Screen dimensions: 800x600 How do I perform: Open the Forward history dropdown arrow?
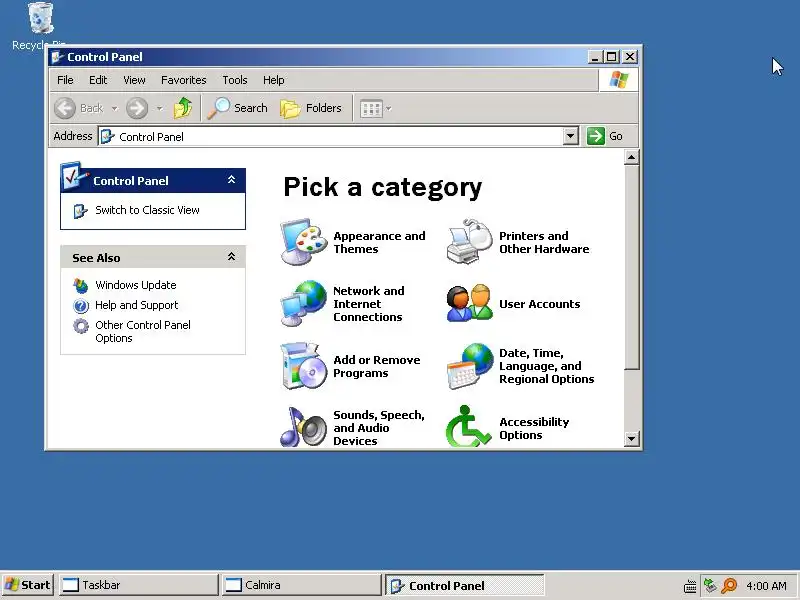pos(160,108)
